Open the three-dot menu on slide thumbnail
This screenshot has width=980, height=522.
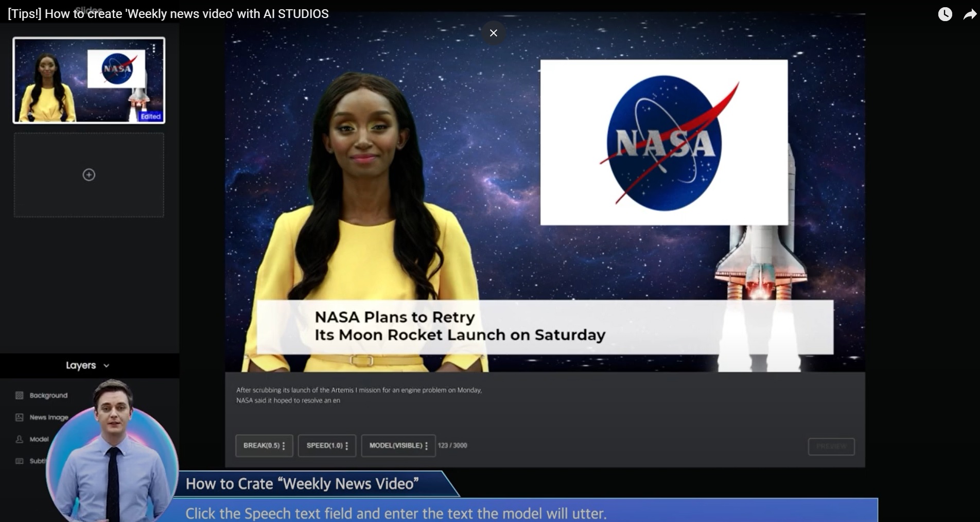[154, 48]
